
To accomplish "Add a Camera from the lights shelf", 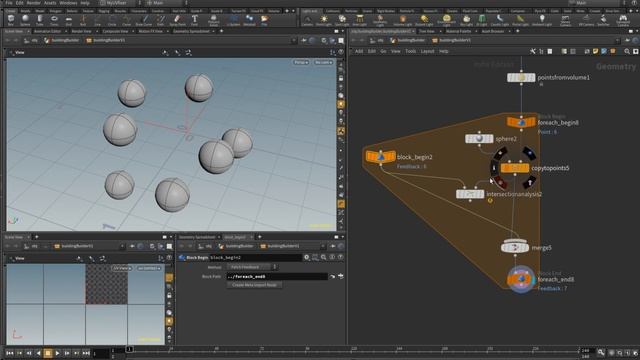I will (x=307, y=20).
